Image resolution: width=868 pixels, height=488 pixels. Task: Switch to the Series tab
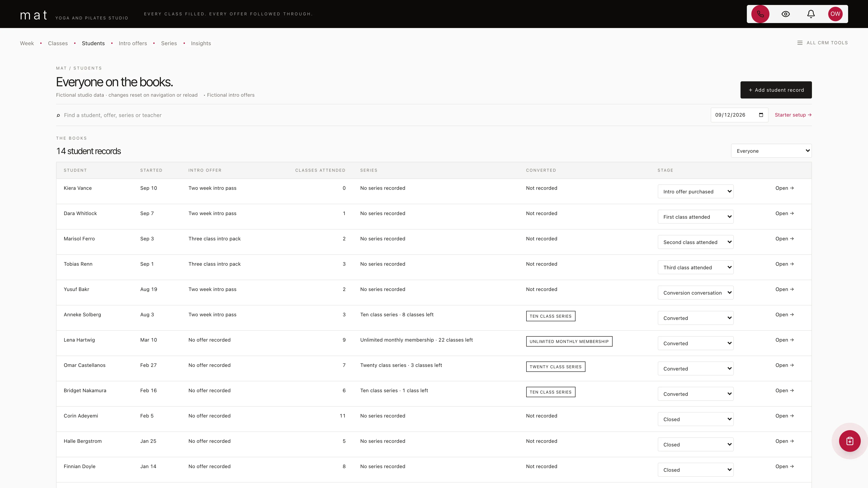click(x=169, y=43)
